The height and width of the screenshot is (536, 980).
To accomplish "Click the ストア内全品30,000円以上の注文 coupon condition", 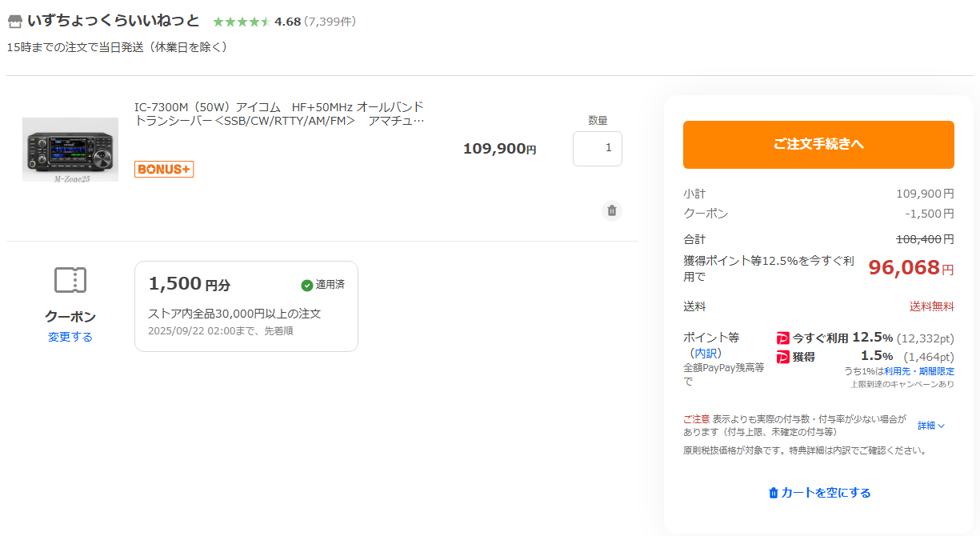I will pyautogui.click(x=234, y=314).
